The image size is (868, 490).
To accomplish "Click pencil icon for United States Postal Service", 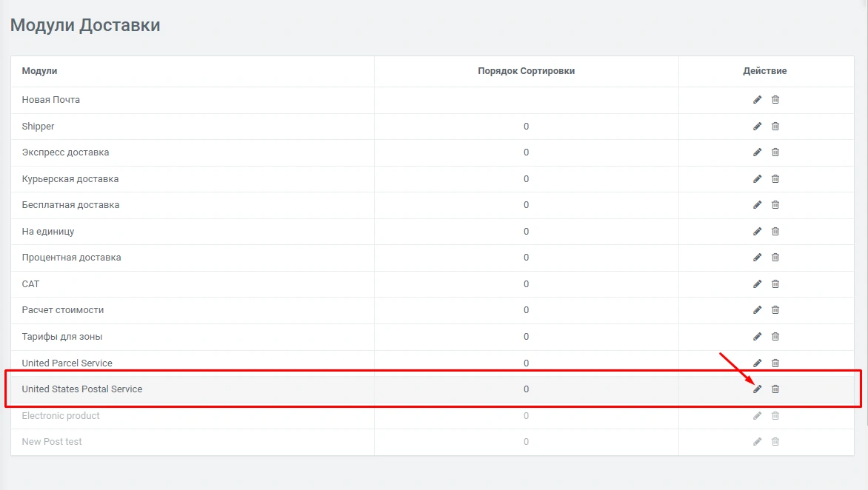I will [x=757, y=389].
